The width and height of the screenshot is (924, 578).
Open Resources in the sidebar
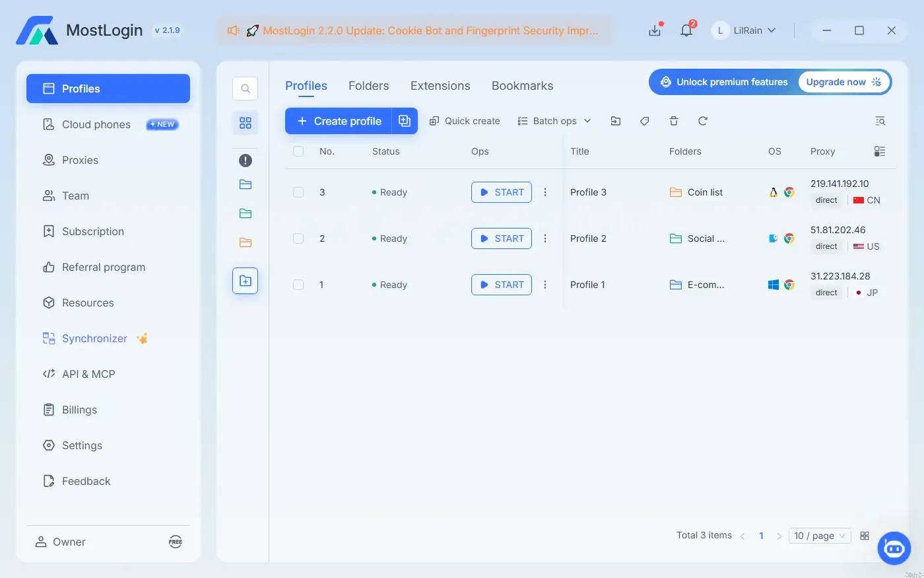pyautogui.click(x=108, y=303)
